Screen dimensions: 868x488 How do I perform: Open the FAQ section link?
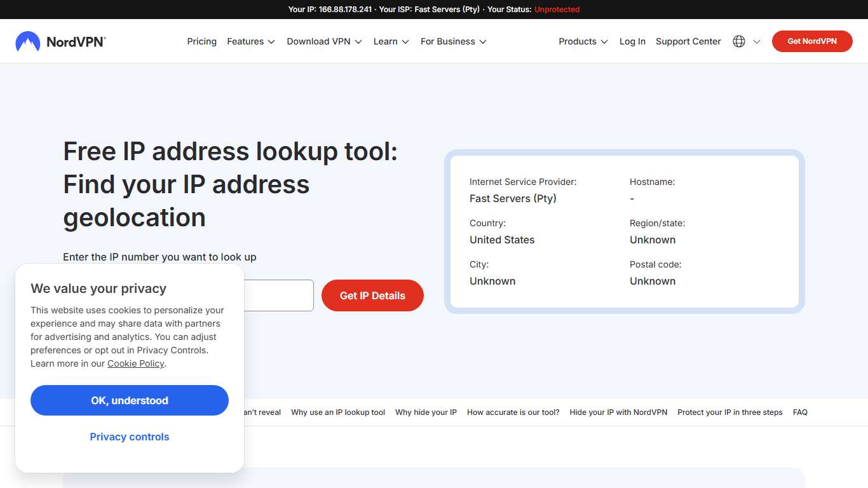click(x=800, y=412)
